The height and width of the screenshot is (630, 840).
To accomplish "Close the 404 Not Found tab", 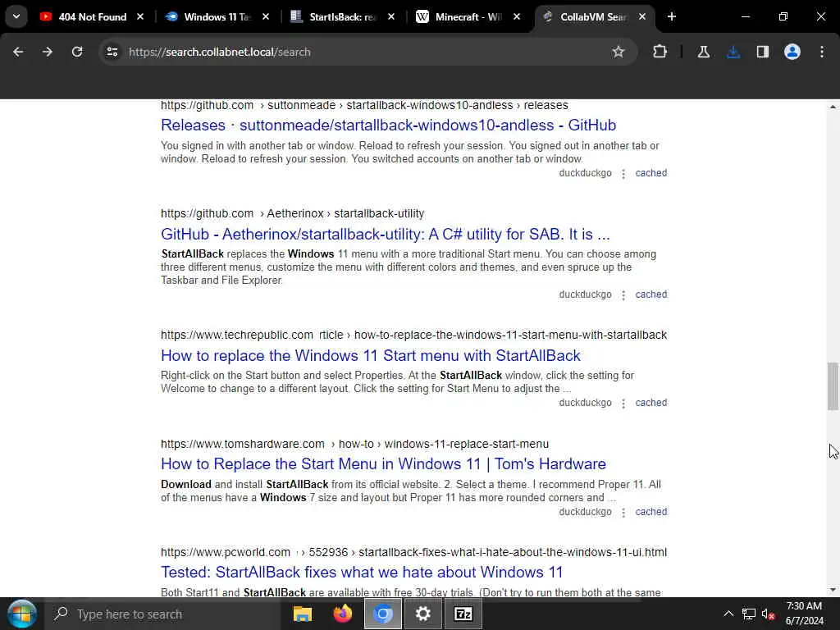I will pyautogui.click(x=140, y=17).
